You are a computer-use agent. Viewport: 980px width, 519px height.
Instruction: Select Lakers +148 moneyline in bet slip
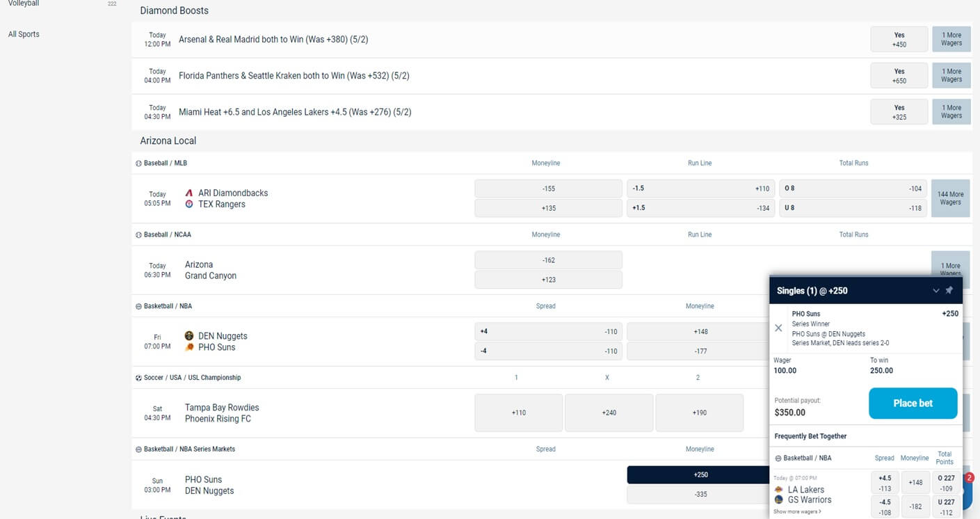point(915,483)
